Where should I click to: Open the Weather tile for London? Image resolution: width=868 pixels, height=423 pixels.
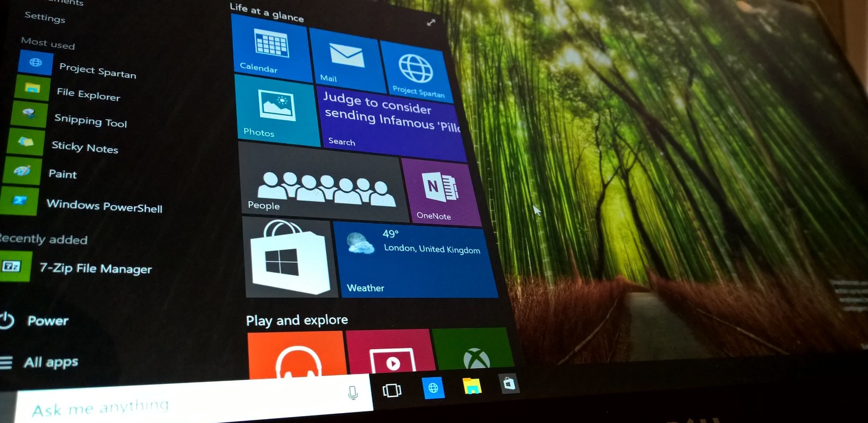[415, 260]
